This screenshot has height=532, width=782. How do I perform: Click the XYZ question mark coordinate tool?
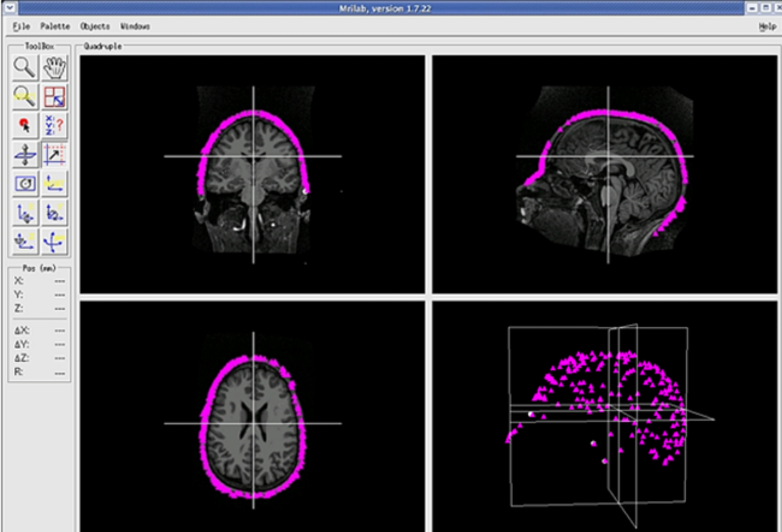[x=55, y=126]
